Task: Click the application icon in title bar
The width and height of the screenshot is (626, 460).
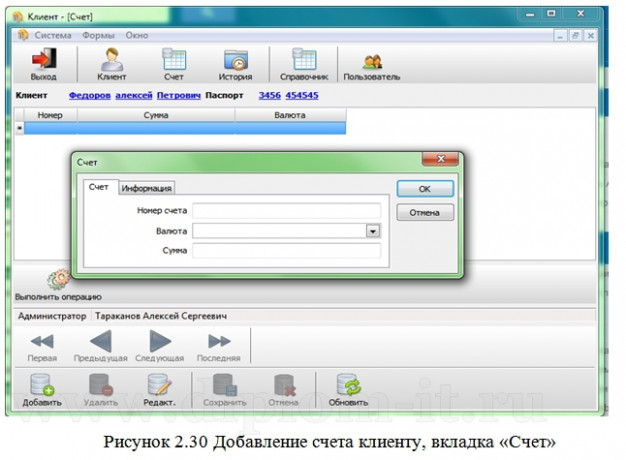Action: click(18, 17)
